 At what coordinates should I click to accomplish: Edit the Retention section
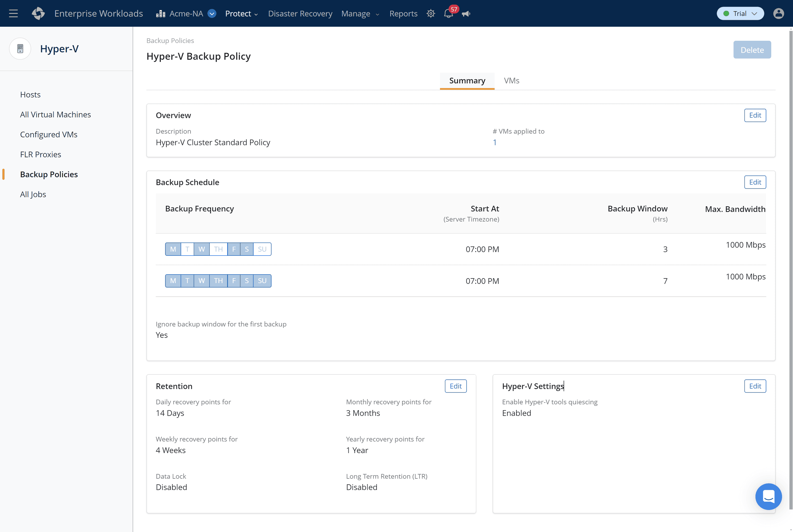point(455,386)
